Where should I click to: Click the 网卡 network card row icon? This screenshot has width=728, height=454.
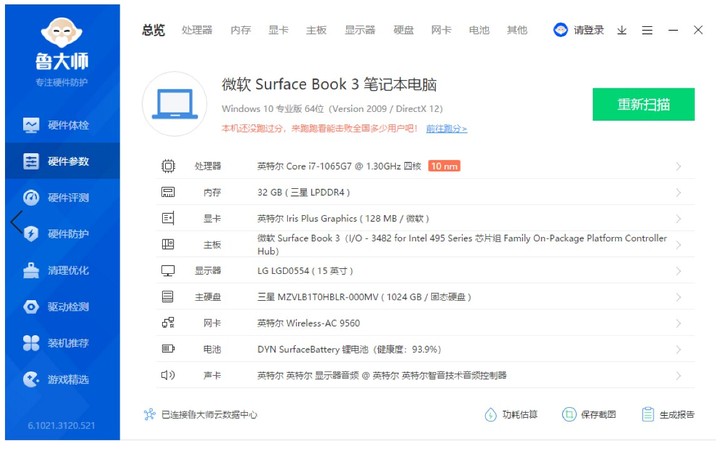168,323
